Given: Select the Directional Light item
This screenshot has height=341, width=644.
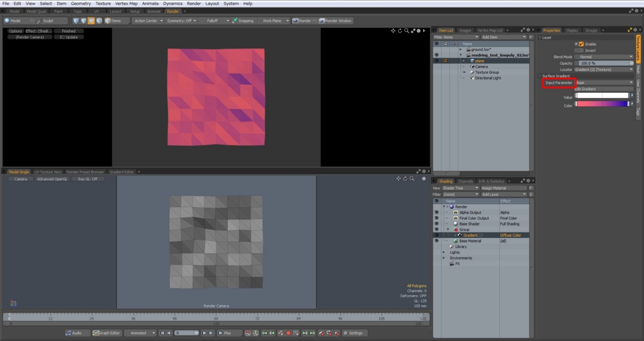Looking at the screenshot, I should 487,78.
